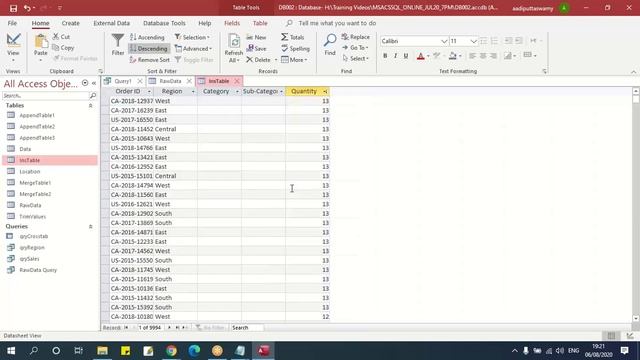This screenshot has height=360, width=640.
Task: Run the Spelling check
Action: tap(296, 49)
